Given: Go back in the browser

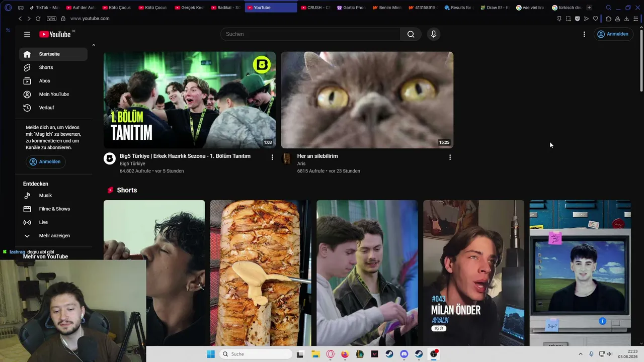Looking at the screenshot, I should [20, 19].
